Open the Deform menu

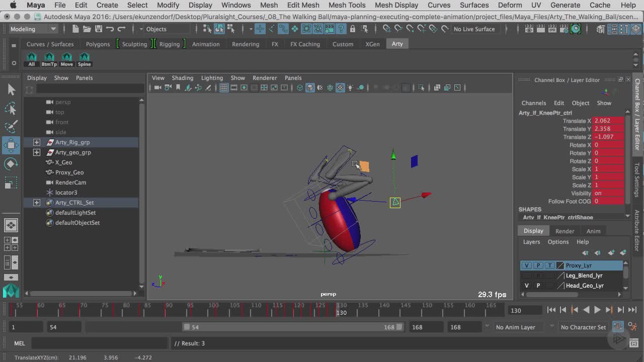point(510,5)
